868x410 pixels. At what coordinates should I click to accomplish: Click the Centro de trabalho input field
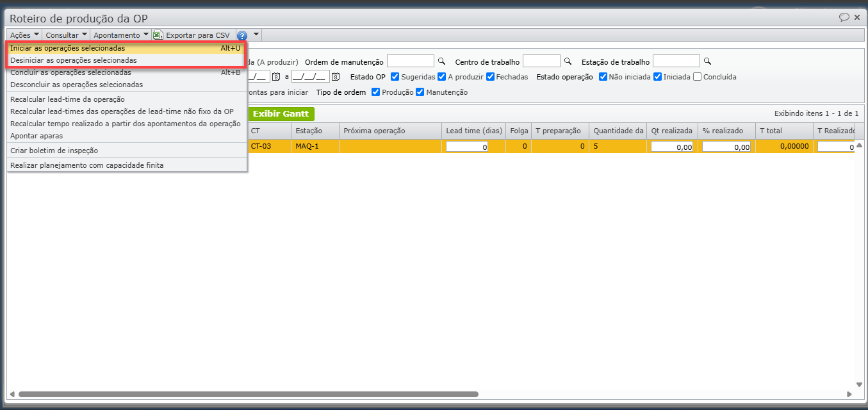[x=542, y=61]
